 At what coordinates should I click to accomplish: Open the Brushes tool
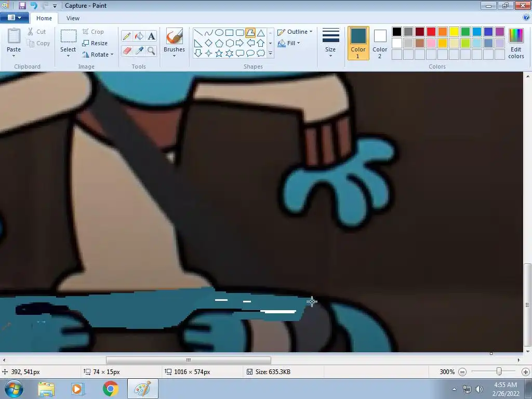(x=174, y=36)
